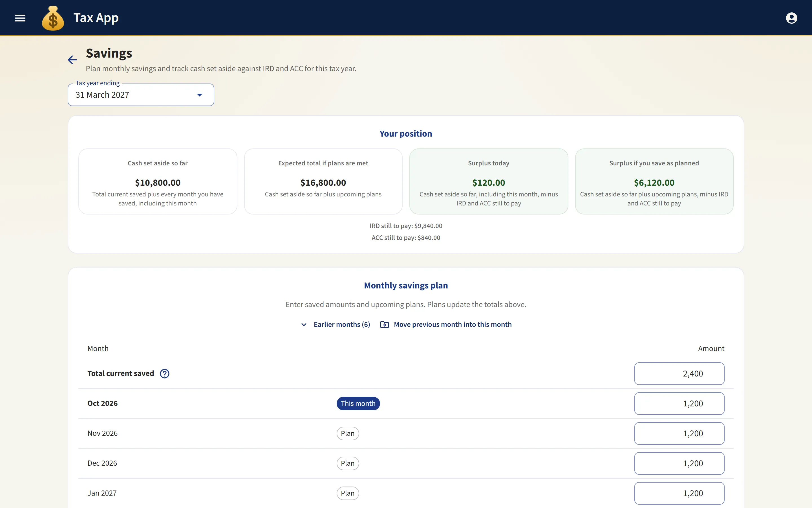Edit the Total current saved amount field

pyautogui.click(x=679, y=374)
